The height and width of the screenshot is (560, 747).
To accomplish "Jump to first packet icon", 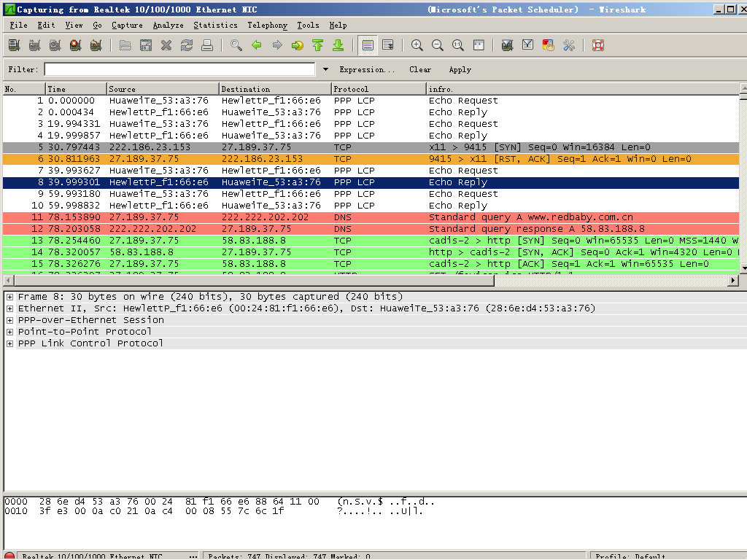I will 318,45.
